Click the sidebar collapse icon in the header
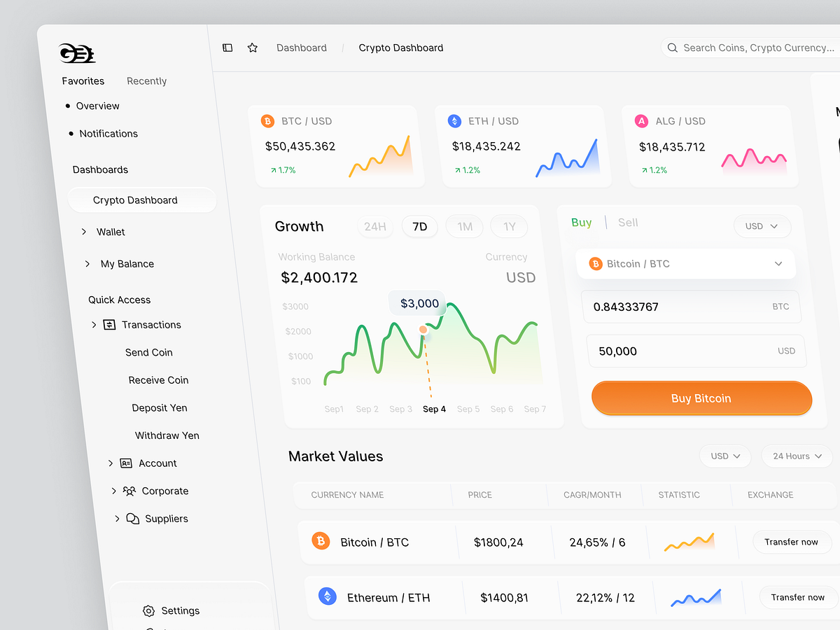This screenshot has width=840, height=630. [227, 48]
